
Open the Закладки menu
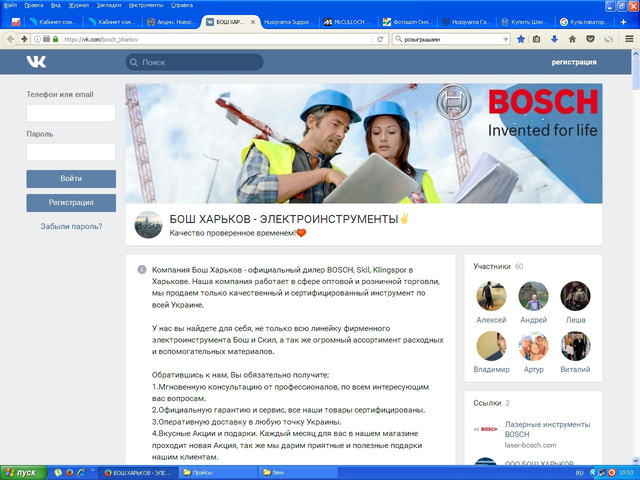tap(109, 5)
